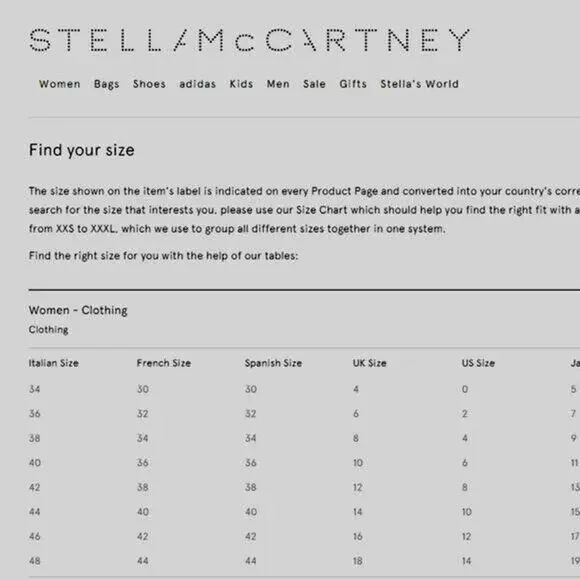
Task: Click the US Size column header
Action: tap(478, 363)
